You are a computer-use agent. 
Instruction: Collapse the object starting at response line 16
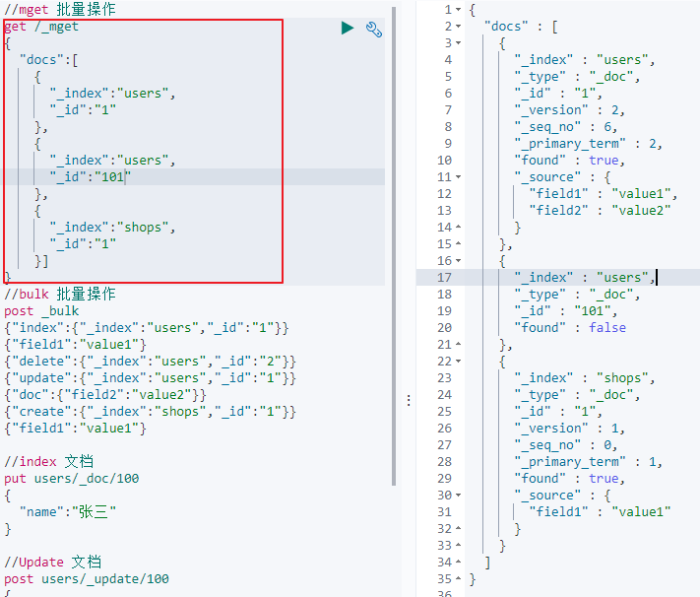(x=459, y=261)
